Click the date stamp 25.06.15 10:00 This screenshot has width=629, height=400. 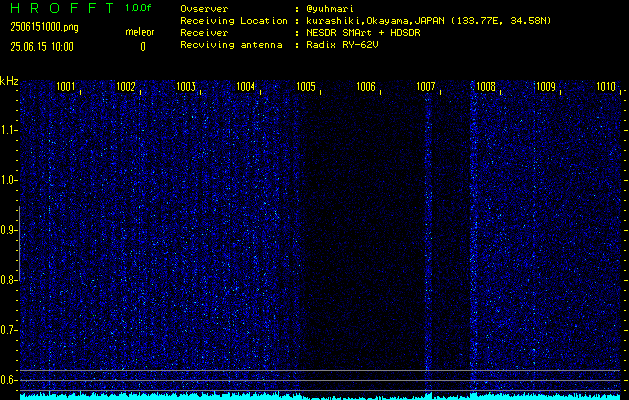click(x=42, y=47)
